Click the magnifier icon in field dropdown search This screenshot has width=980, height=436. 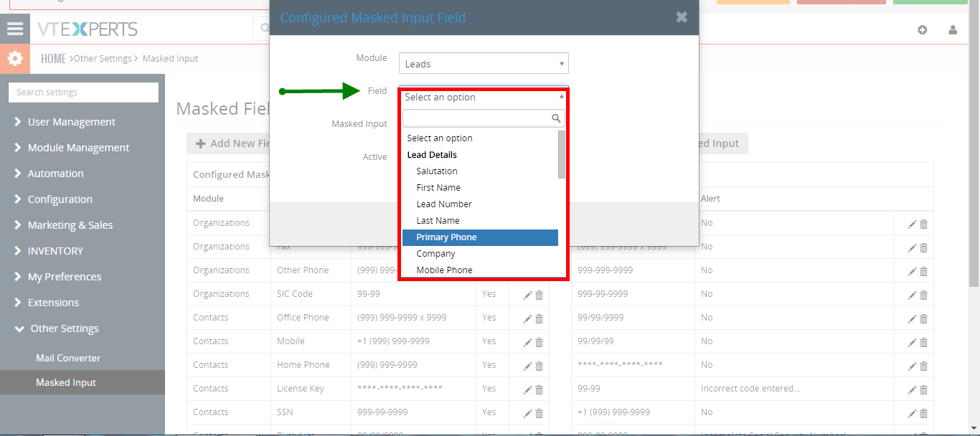(556, 118)
